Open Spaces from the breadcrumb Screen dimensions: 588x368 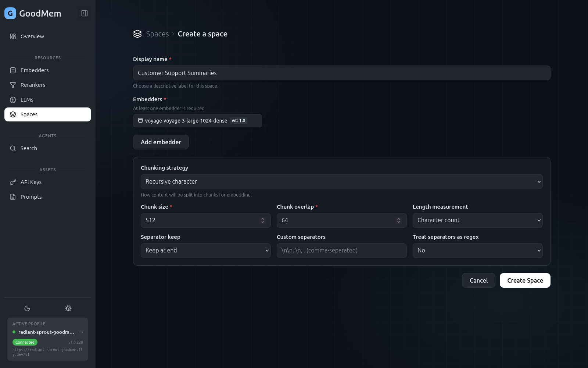157,33
